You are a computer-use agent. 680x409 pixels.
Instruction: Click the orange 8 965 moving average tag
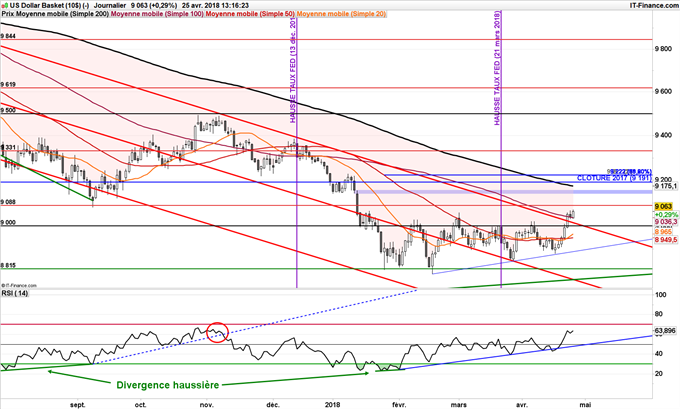pos(664,232)
